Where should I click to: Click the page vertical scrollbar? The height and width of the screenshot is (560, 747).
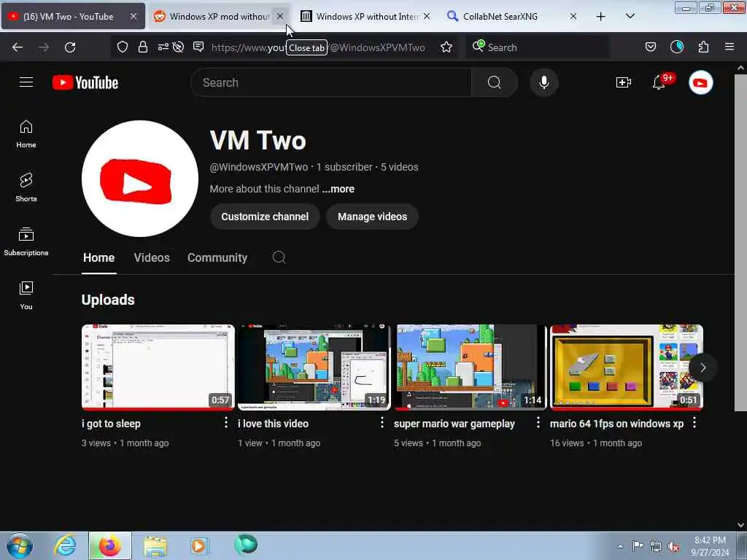740,243
